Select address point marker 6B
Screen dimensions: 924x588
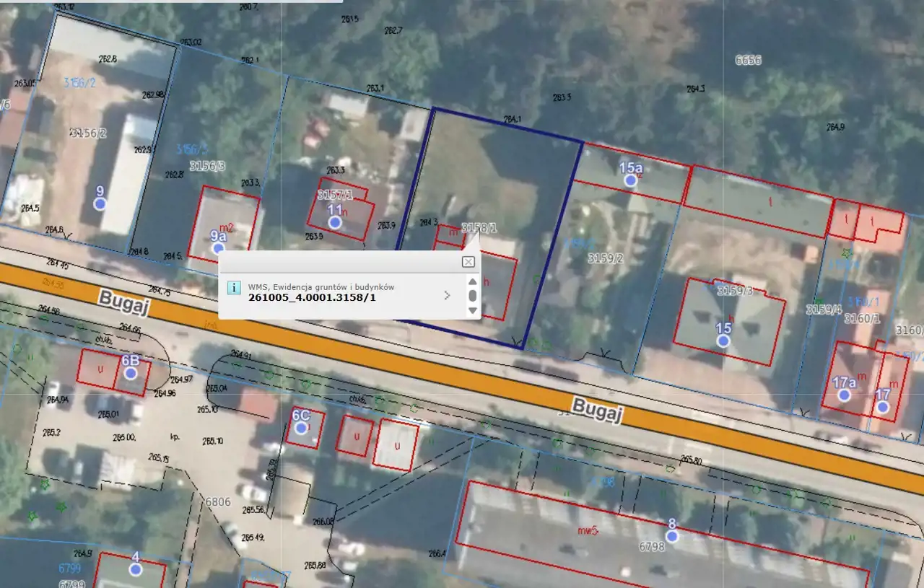click(x=131, y=373)
